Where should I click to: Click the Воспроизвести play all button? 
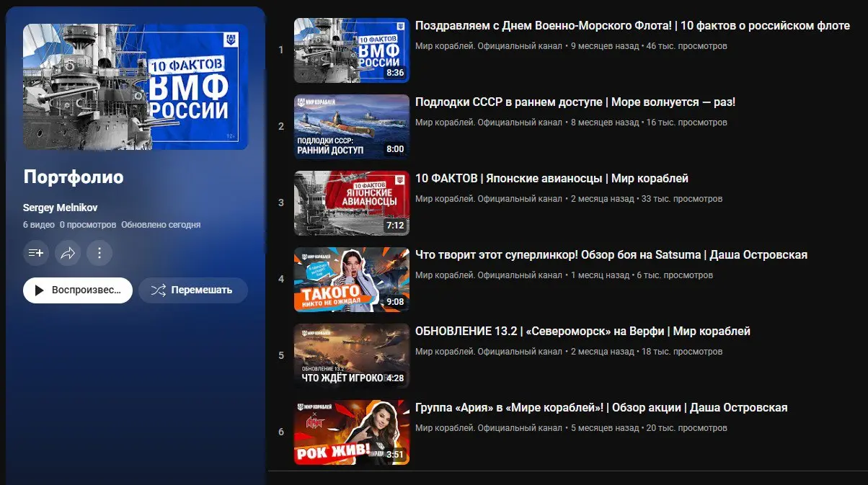point(78,290)
